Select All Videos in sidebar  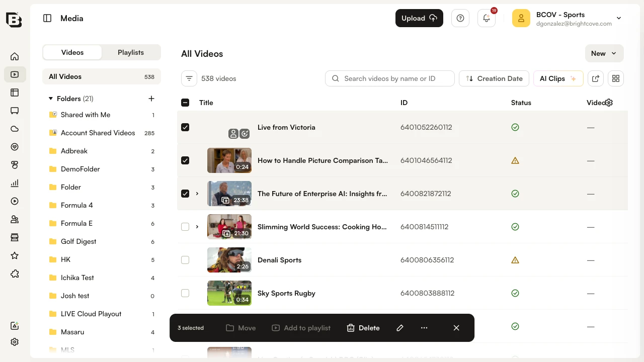(102, 76)
